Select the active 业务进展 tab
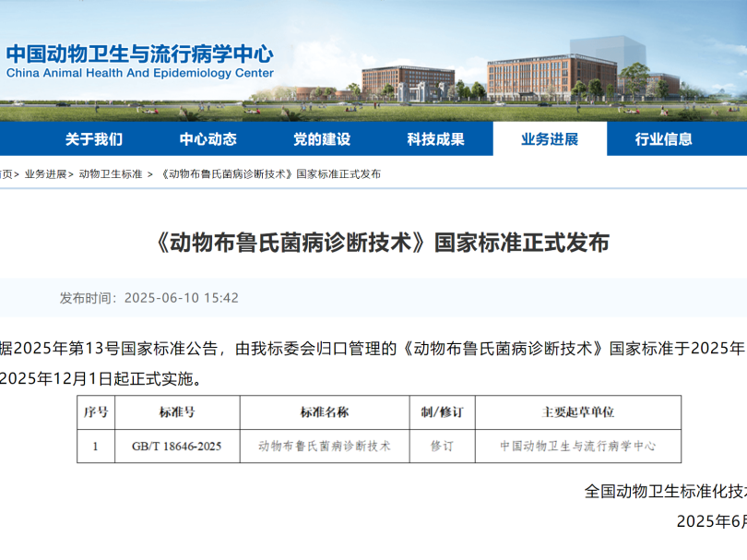Viewport: 747px width, 560px height. pos(550,139)
